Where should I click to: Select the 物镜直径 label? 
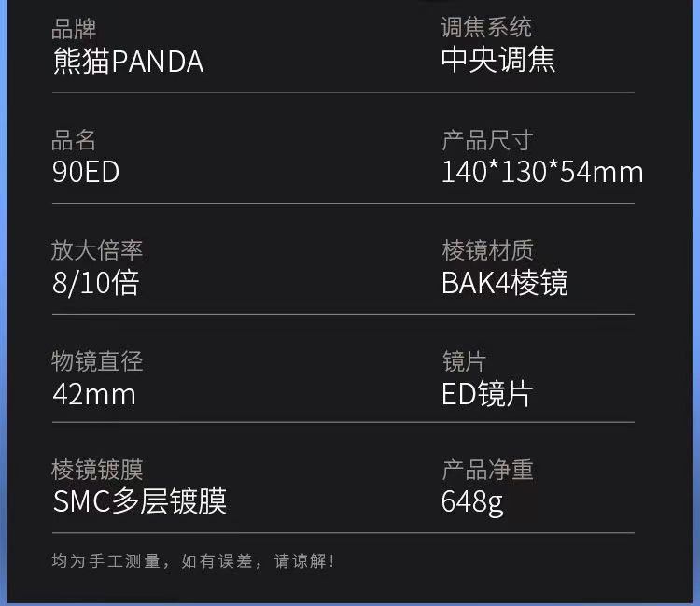(x=97, y=361)
